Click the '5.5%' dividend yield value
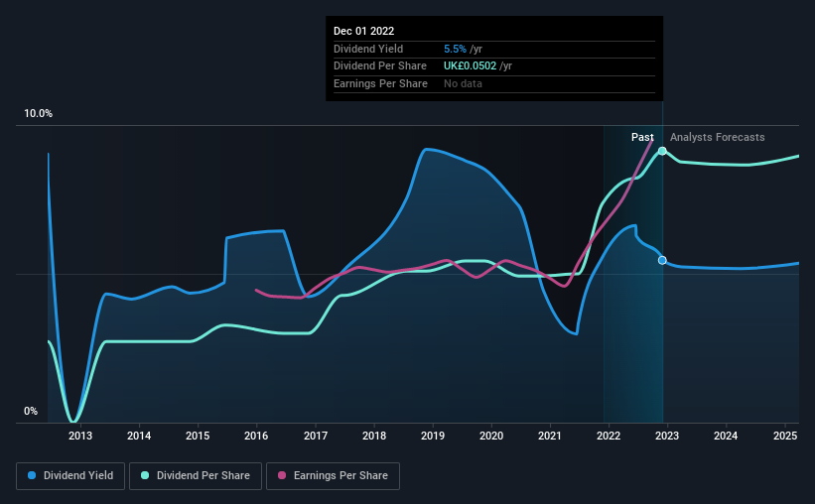Screen dimensions: 815x504 (x=455, y=49)
